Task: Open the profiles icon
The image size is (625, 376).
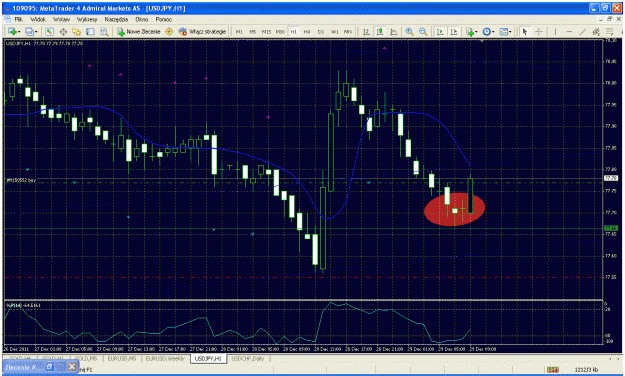Action: (x=29, y=31)
